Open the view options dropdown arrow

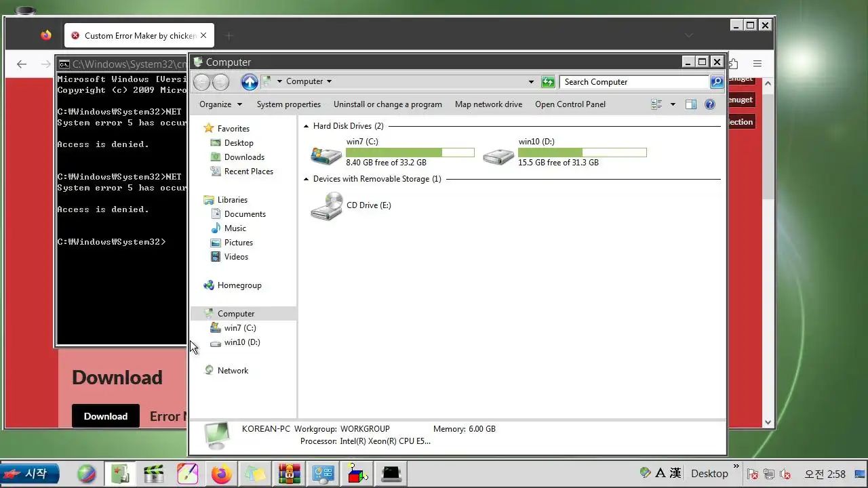point(673,104)
